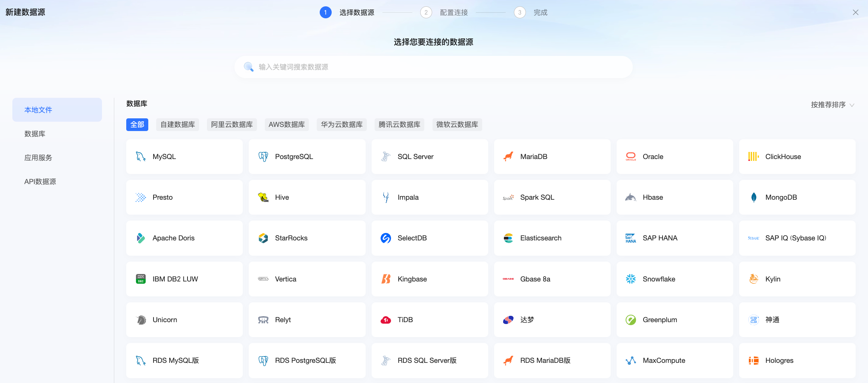Screen dimensions: 868x383
Task: Click the "MaxCompute" label text
Action: point(664,361)
